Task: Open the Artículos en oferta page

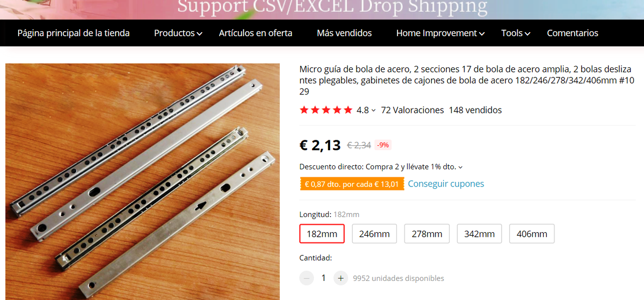Action: [256, 33]
